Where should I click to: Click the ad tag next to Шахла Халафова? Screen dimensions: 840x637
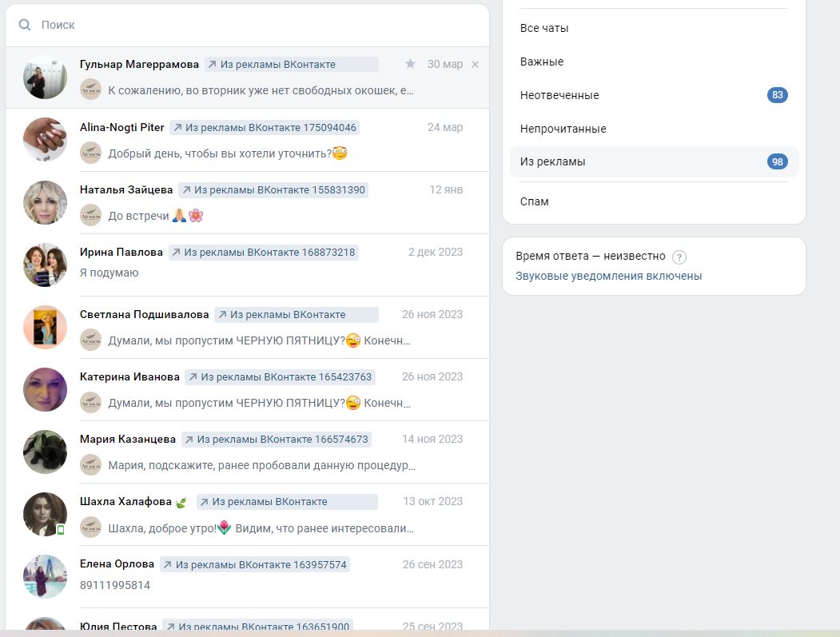point(287,502)
